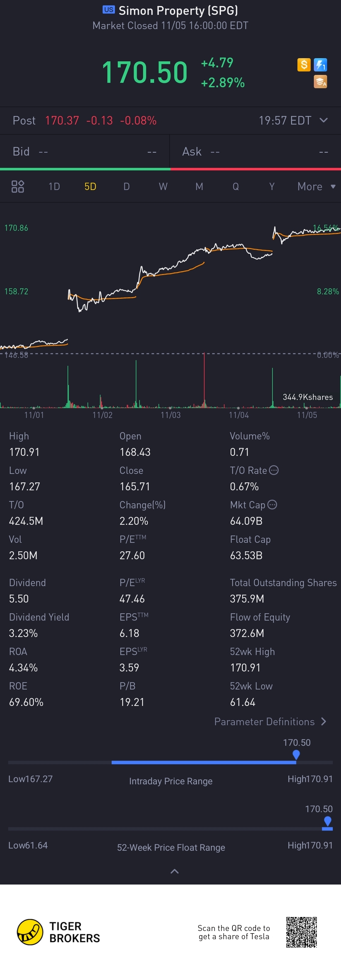Open the T/O Rate info bubble icon

pos(274,470)
